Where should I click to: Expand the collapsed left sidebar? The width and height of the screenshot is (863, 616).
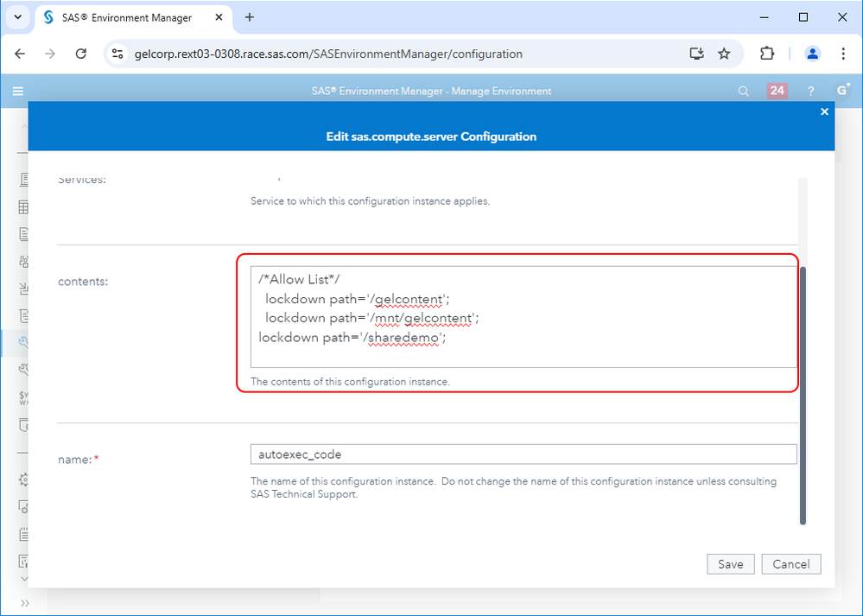click(25, 602)
